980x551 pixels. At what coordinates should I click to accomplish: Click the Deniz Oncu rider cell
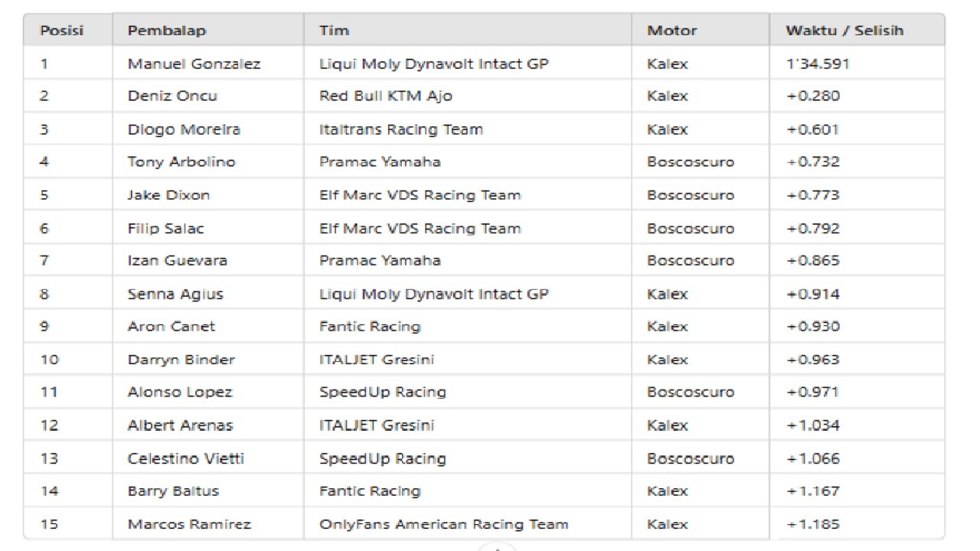tap(172, 96)
